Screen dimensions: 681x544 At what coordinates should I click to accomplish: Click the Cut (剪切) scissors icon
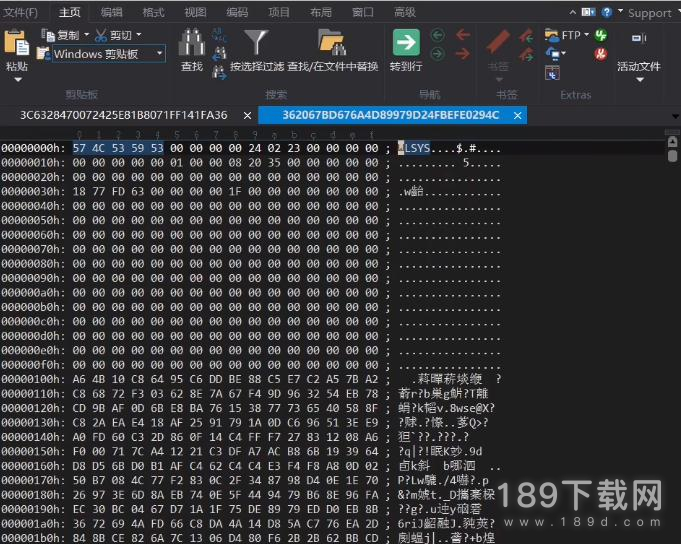pos(101,35)
